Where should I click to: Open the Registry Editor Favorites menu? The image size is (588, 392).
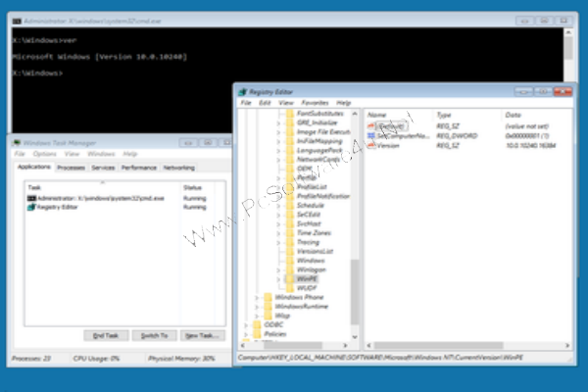(x=315, y=103)
